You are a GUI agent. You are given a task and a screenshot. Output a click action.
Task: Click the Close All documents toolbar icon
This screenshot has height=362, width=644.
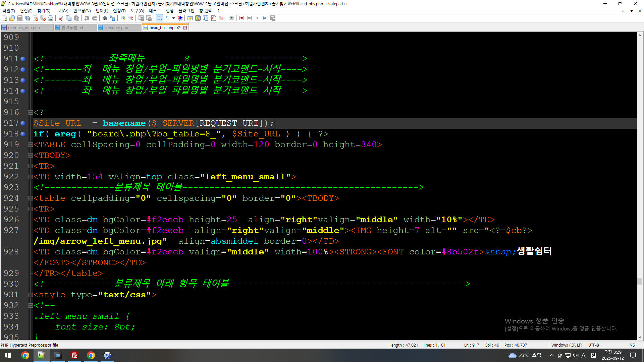point(43,18)
